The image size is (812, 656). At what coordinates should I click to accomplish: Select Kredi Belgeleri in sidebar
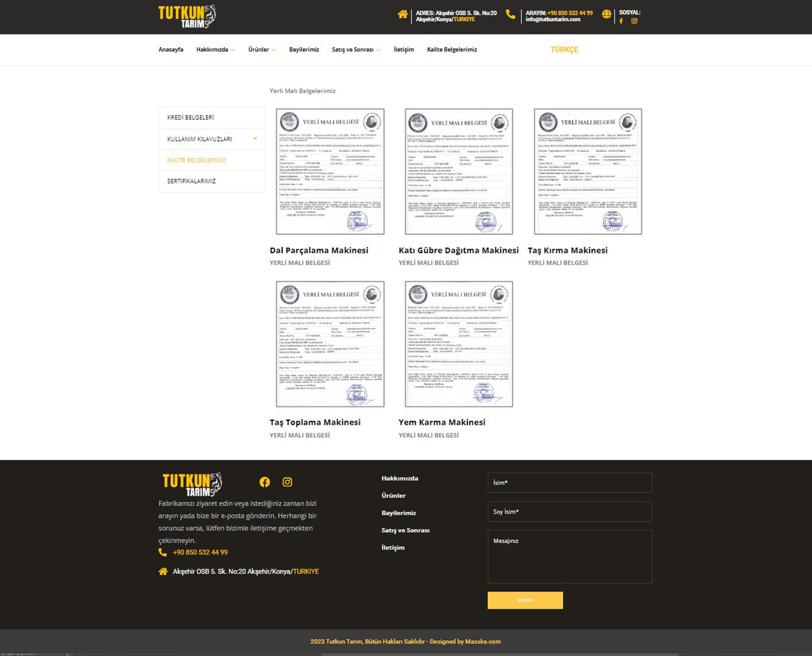coord(190,117)
